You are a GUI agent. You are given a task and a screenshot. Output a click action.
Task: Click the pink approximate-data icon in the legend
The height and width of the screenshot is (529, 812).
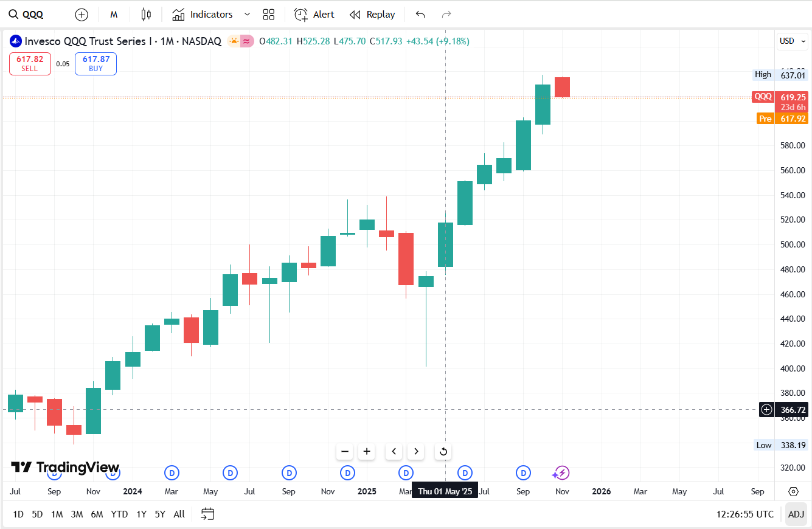pos(247,41)
